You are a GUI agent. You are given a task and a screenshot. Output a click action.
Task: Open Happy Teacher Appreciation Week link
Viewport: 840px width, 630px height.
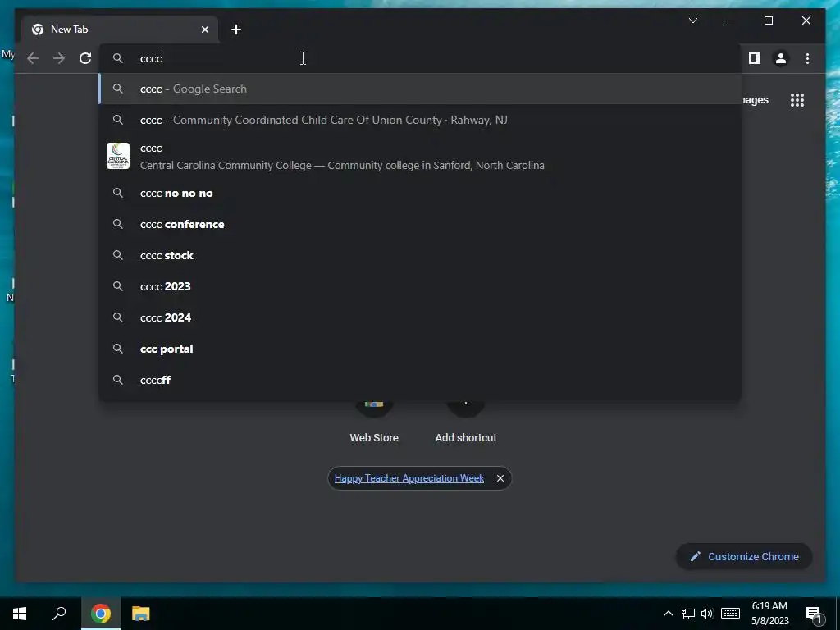pyautogui.click(x=409, y=478)
